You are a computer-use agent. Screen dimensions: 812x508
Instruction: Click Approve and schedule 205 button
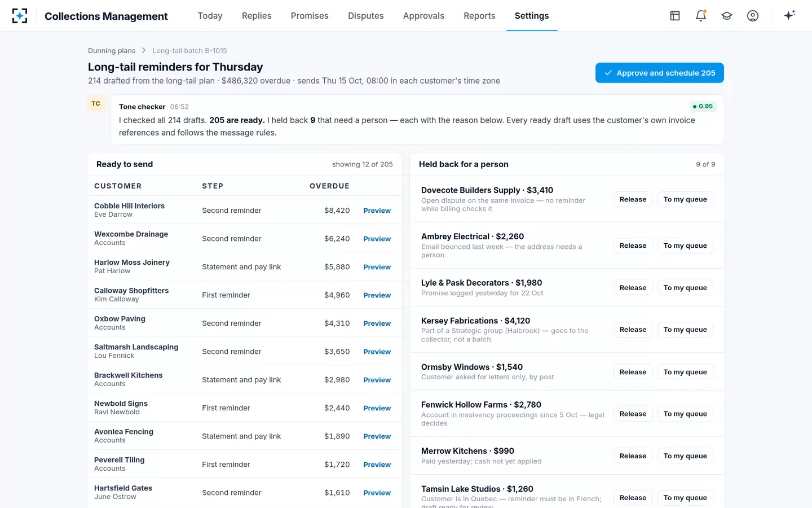[x=660, y=73]
